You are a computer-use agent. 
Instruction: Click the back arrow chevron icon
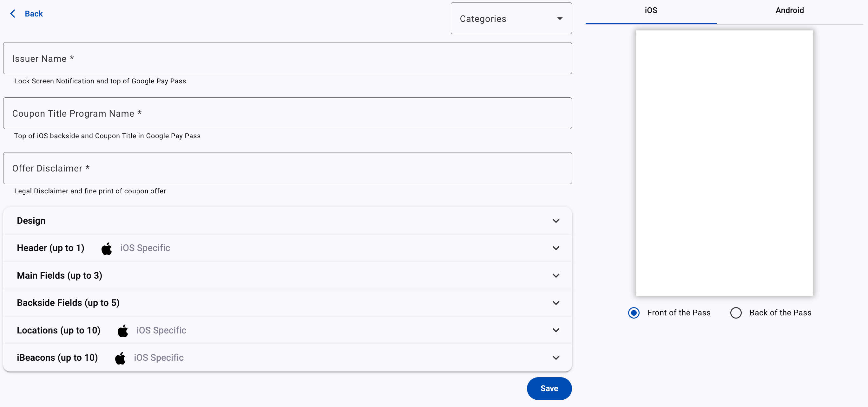coord(13,14)
